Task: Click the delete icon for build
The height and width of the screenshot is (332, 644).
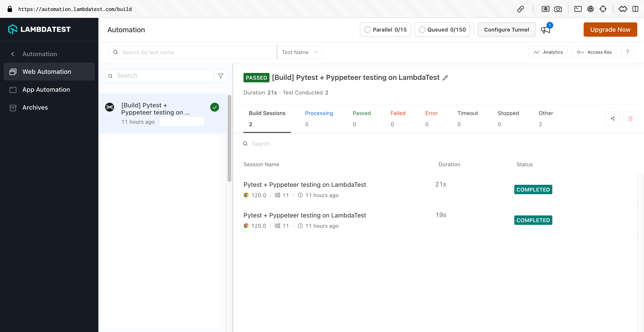Action: [x=630, y=119]
